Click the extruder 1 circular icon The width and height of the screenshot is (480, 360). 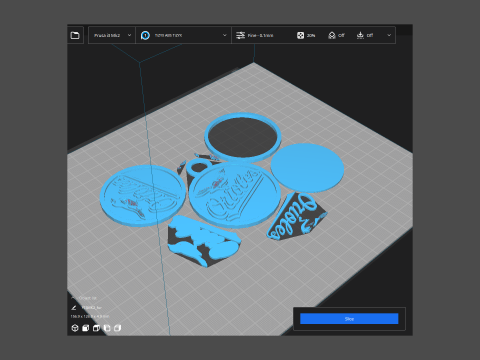(145, 35)
